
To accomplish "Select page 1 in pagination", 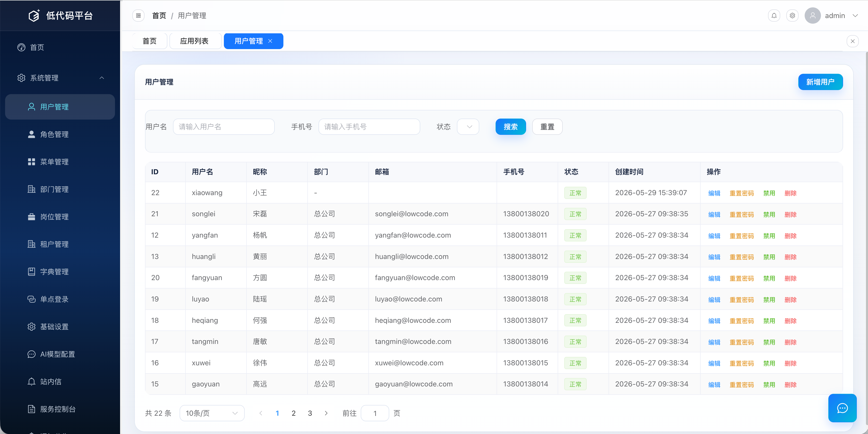I will (x=277, y=413).
